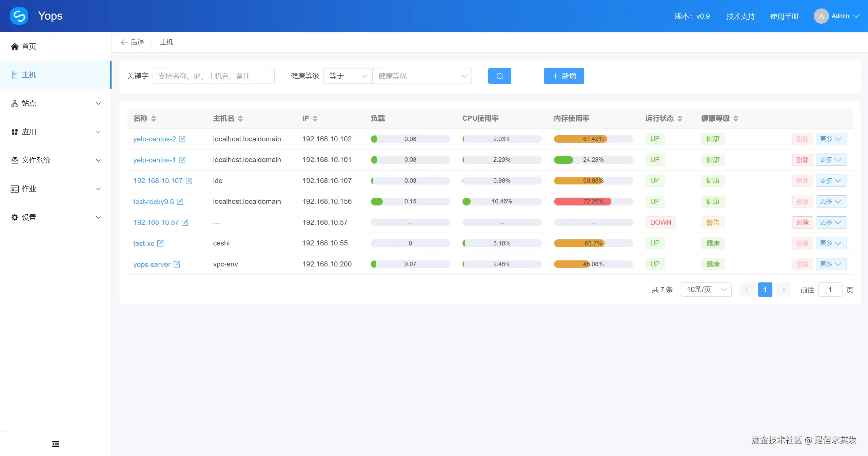Viewport: 868px width, 456px height.
Task: Open the 使用手册 manual link
Action: point(784,16)
